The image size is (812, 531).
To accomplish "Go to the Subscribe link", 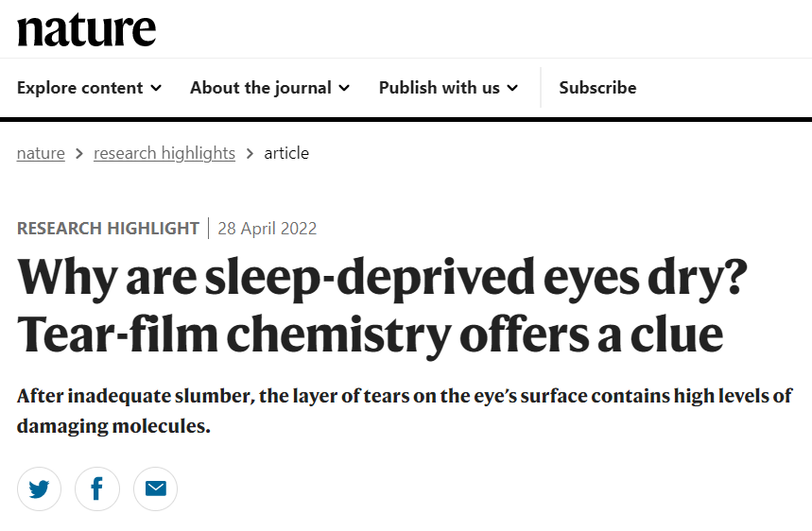I will coord(597,88).
